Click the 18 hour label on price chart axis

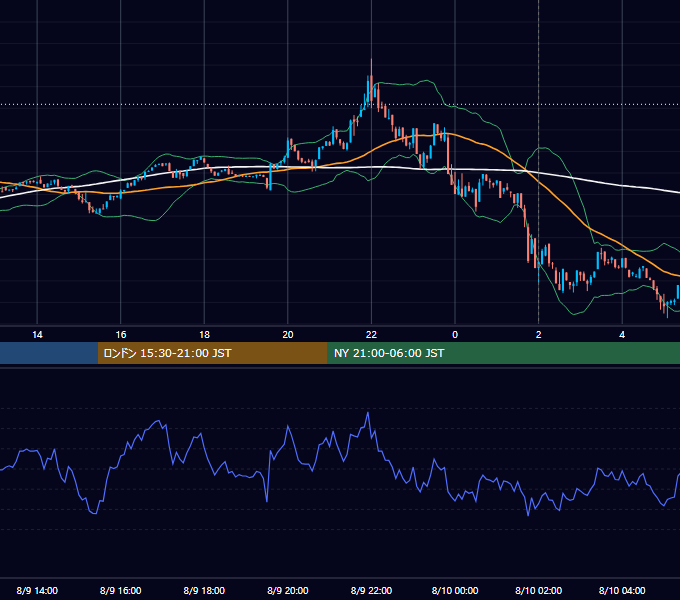204,335
